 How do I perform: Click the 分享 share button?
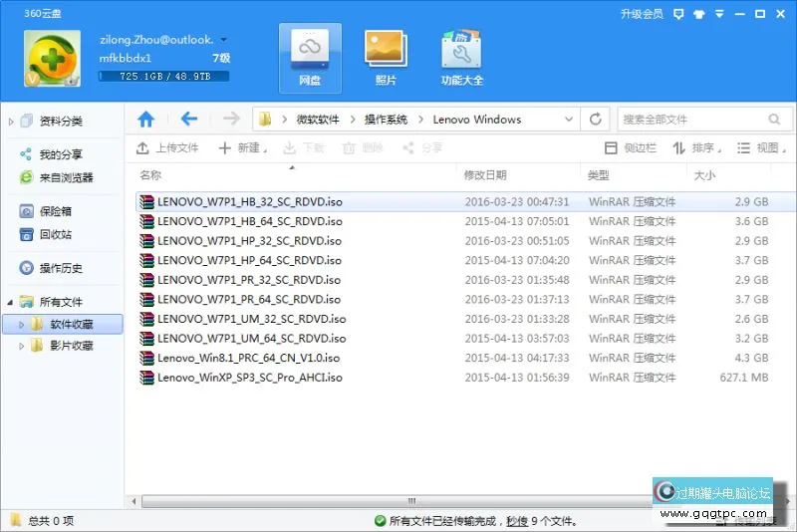(422, 147)
